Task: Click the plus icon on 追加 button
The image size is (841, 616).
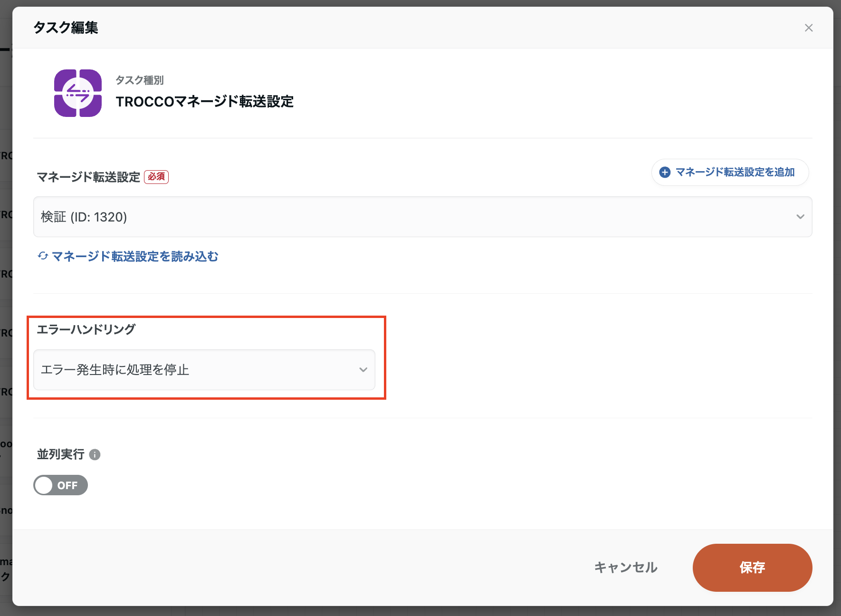Action: (x=664, y=173)
